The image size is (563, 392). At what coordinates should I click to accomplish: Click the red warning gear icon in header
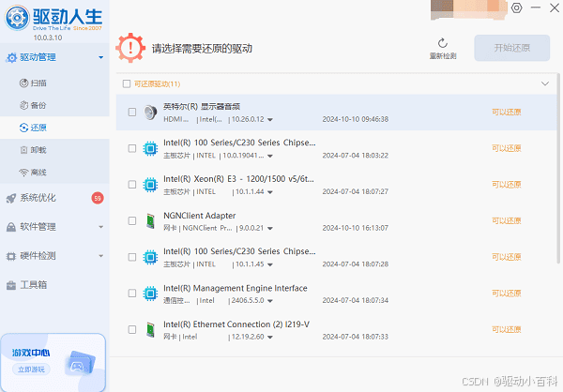click(x=130, y=48)
